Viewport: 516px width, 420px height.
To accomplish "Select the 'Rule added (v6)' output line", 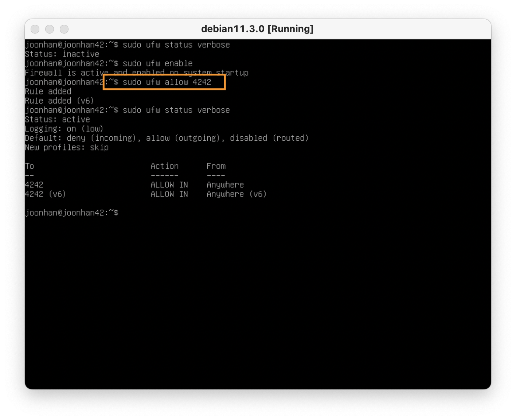I will 59,101.
